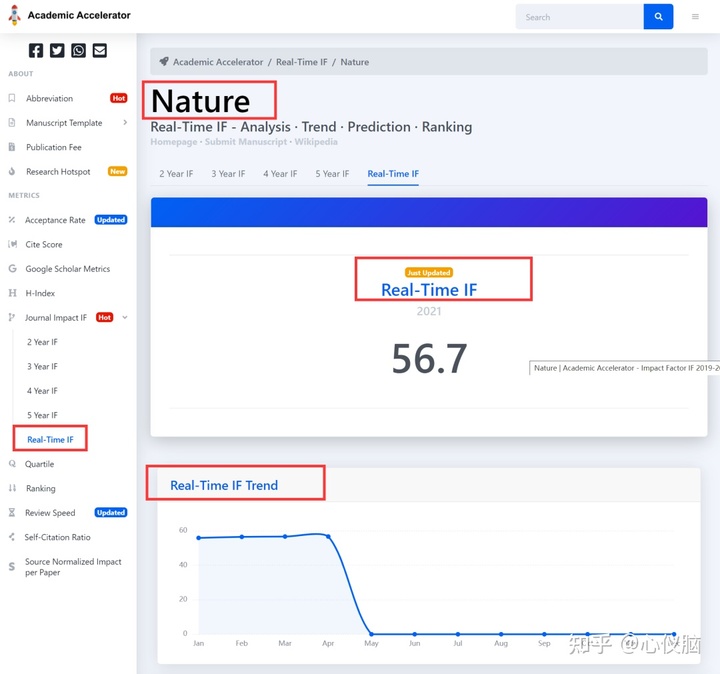Click the January data point on trend chart
Image resolution: width=720 pixels, height=674 pixels.
click(x=198, y=538)
